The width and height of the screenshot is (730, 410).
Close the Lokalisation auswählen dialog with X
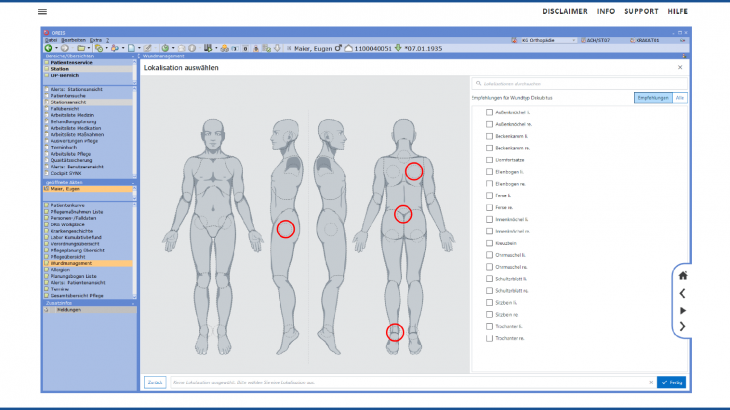[x=680, y=67]
